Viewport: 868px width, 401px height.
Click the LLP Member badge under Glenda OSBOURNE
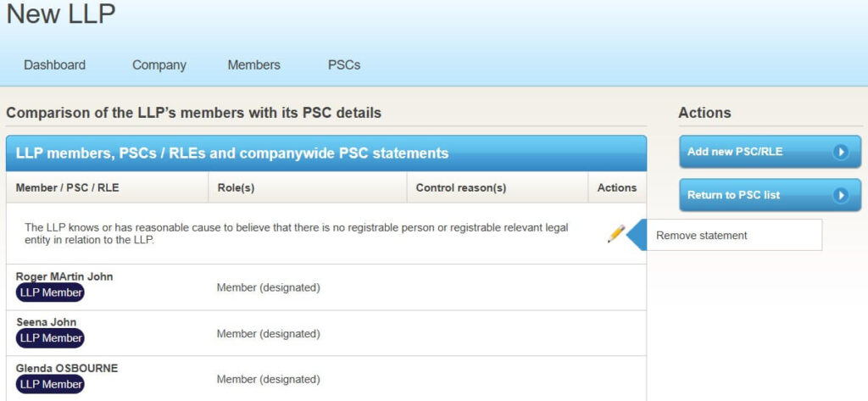pos(51,384)
